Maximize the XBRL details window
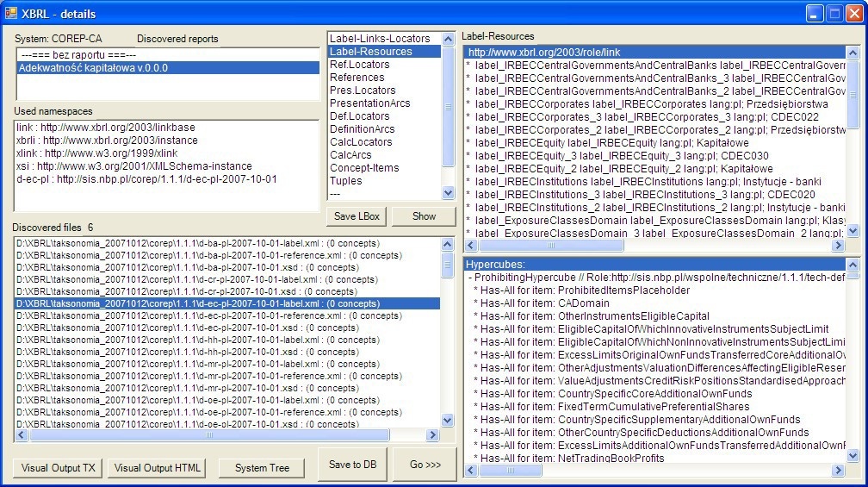This screenshot has width=868, height=487. point(834,13)
